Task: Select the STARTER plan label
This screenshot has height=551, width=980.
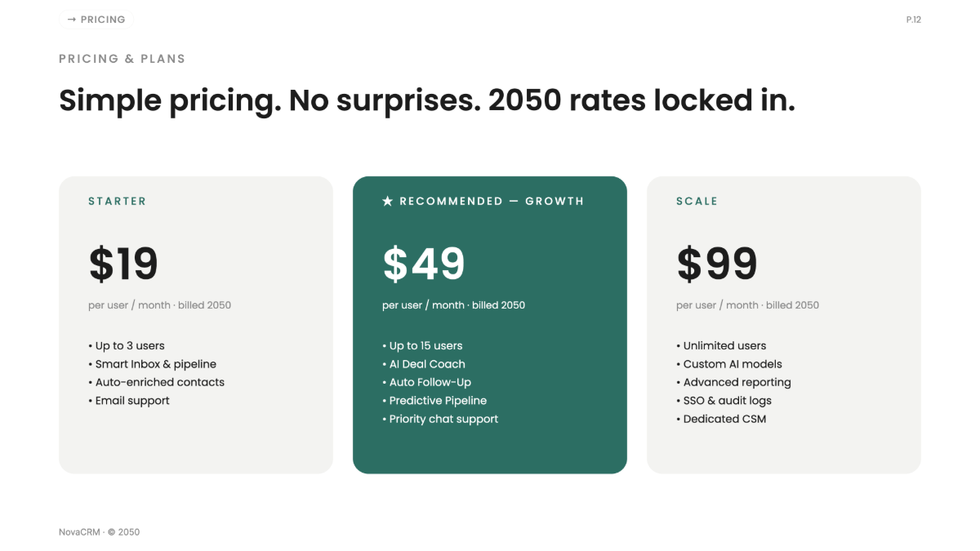Action: tap(118, 201)
